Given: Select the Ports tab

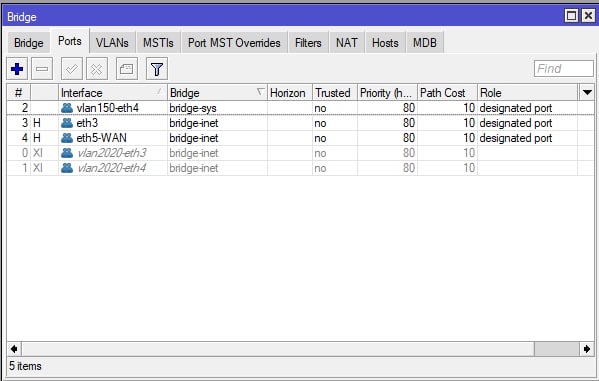Looking at the screenshot, I should pyautogui.click(x=70, y=41).
